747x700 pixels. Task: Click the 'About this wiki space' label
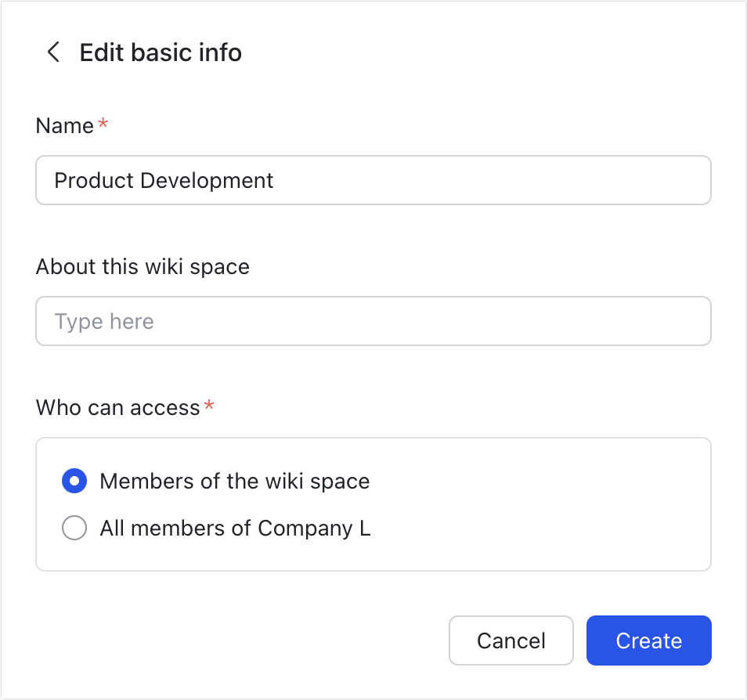pos(142,266)
